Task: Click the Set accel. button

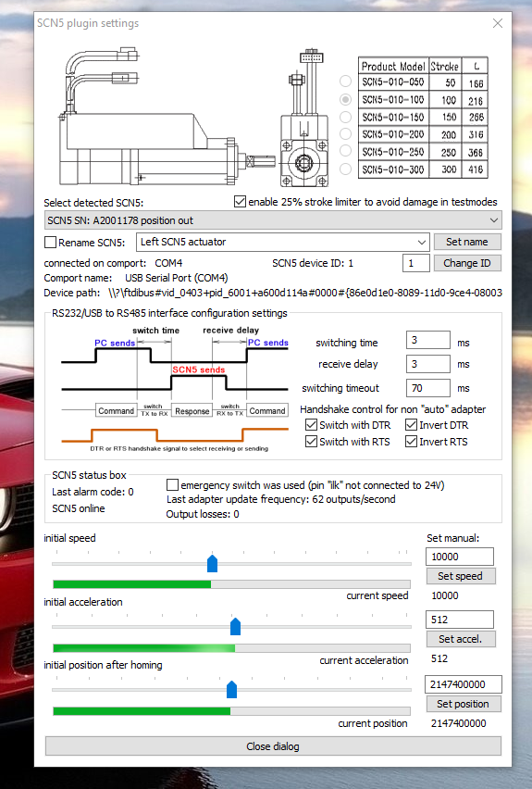Action: pyautogui.click(x=461, y=639)
